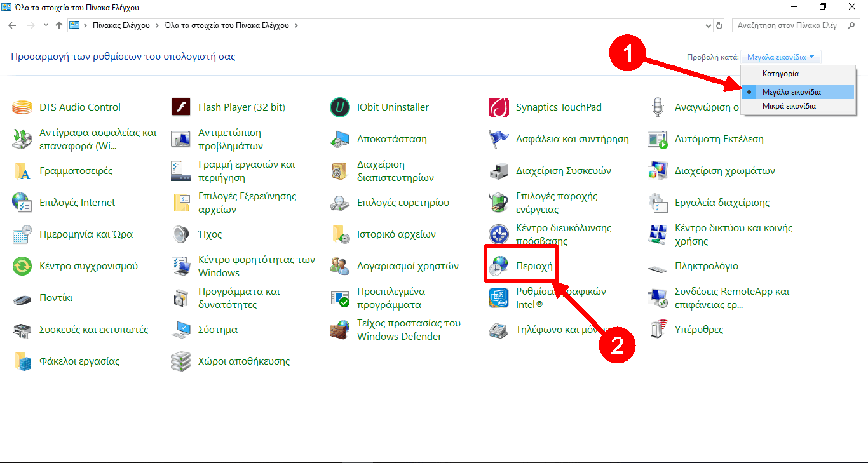This screenshot has height=463, width=868.
Task: Open the Windows Defender firewall icon
Action: pos(340,330)
